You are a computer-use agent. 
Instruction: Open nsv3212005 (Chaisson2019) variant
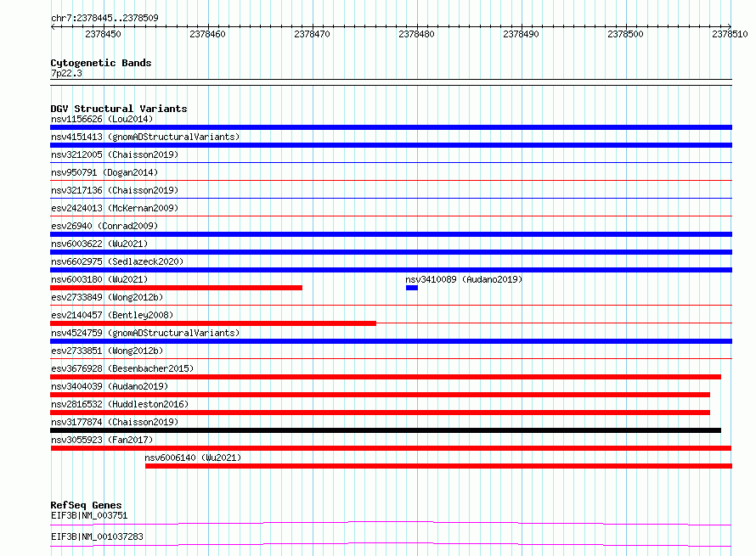tap(115, 154)
